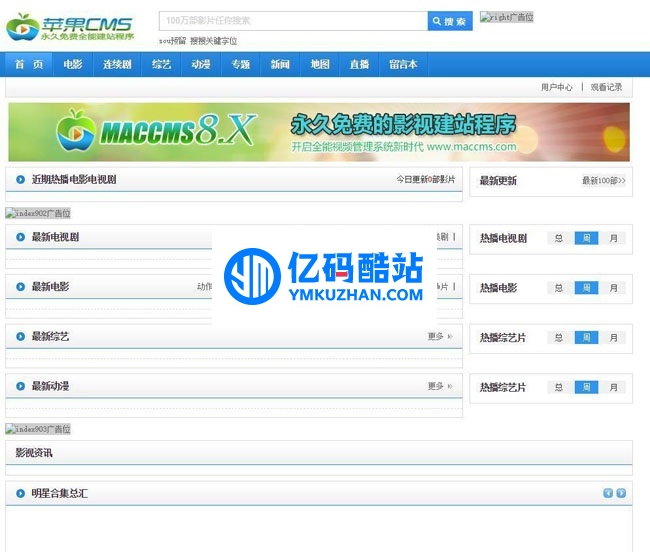Open the 直播 navigation tab

coord(359,64)
